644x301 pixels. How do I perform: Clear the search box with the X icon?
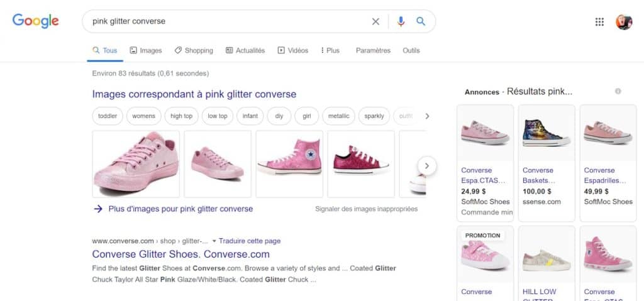[x=375, y=21]
